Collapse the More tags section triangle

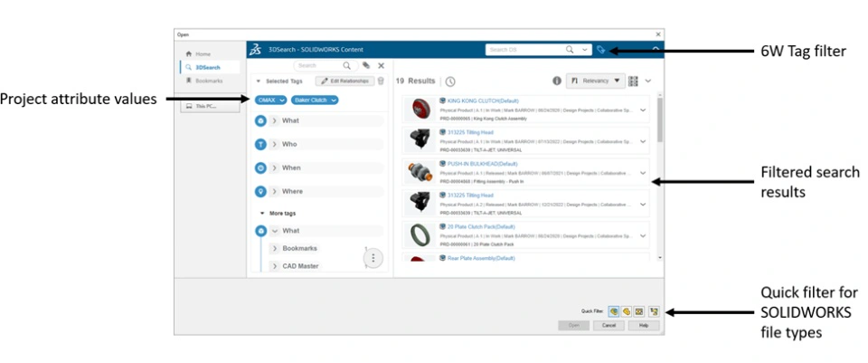click(x=262, y=214)
